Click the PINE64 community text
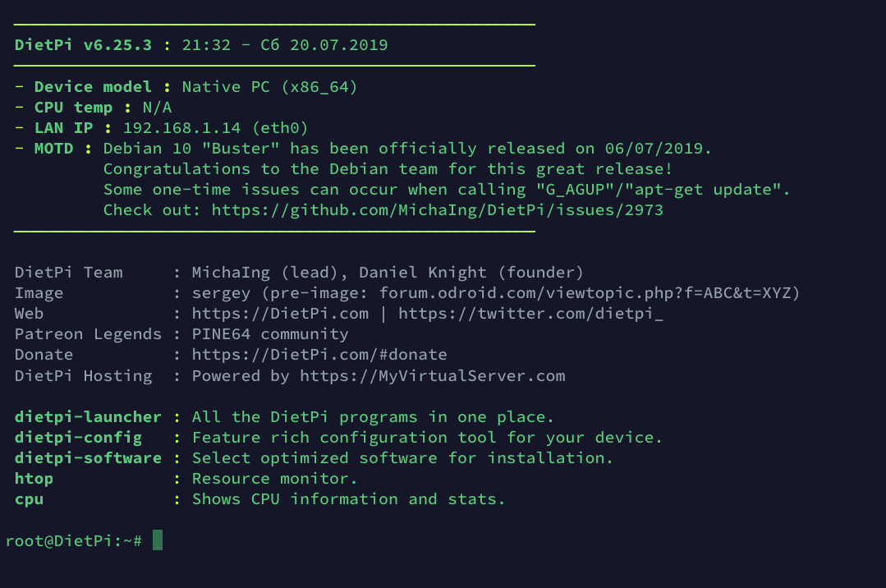Screen dimensions: 886x588 click(270, 334)
